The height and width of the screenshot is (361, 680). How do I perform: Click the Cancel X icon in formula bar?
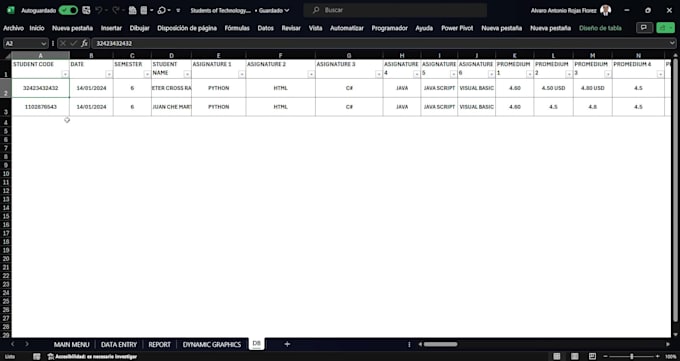coord(63,43)
